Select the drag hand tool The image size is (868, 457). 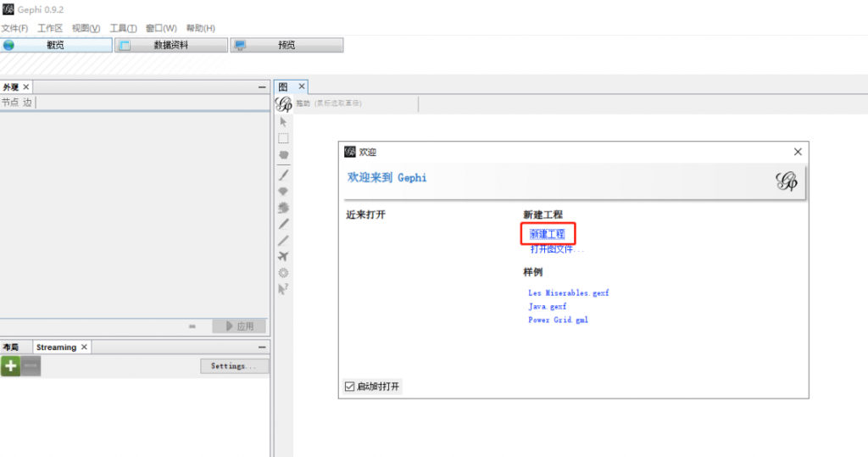(283, 155)
